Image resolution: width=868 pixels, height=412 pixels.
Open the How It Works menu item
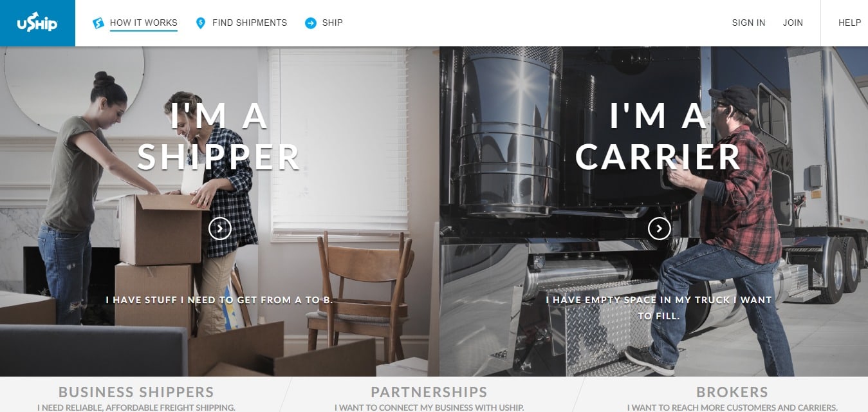143,23
